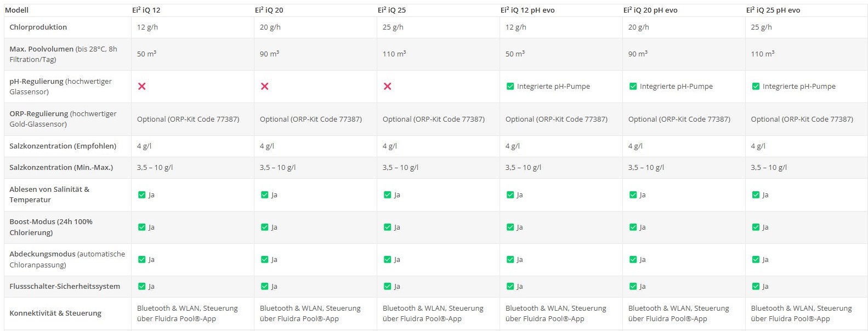This screenshot has width=868, height=331.
Task: Click Boost-Modus check mark for Ei² iQ 12
Action: click(141, 227)
